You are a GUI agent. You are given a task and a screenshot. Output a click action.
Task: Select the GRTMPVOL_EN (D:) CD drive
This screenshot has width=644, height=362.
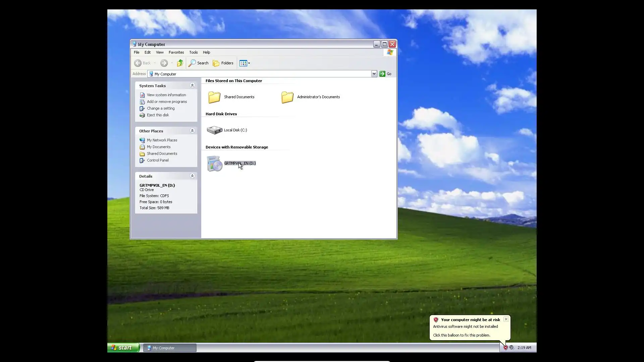pyautogui.click(x=215, y=164)
